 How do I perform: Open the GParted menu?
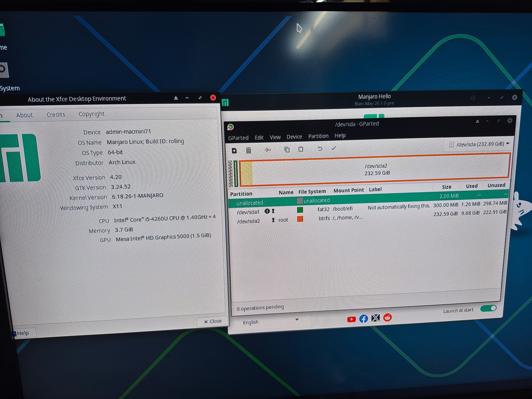[238, 138]
